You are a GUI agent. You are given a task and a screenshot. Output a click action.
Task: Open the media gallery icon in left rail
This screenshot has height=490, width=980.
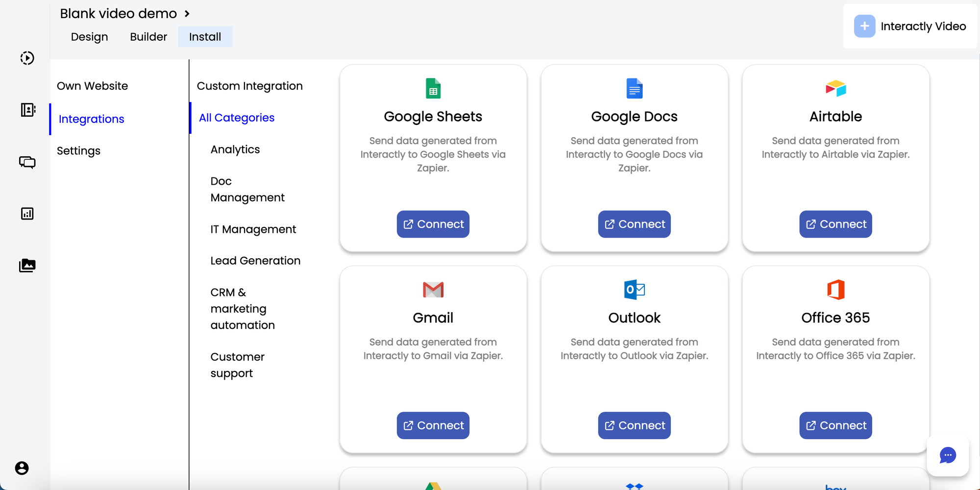click(27, 266)
